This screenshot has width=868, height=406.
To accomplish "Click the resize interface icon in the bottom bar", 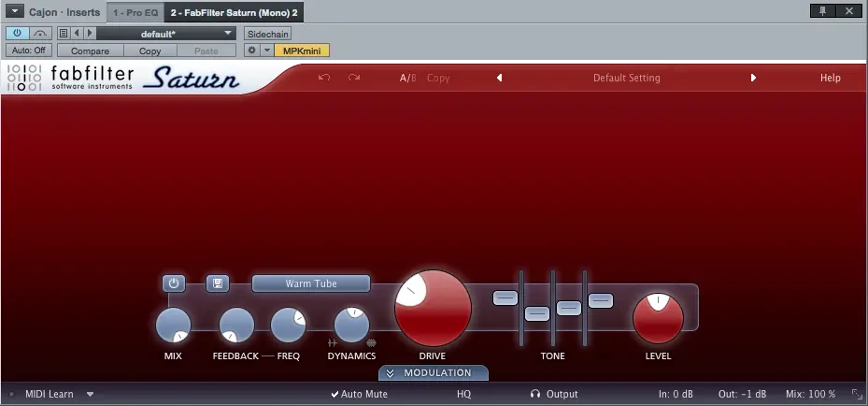I will coord(857,395).
